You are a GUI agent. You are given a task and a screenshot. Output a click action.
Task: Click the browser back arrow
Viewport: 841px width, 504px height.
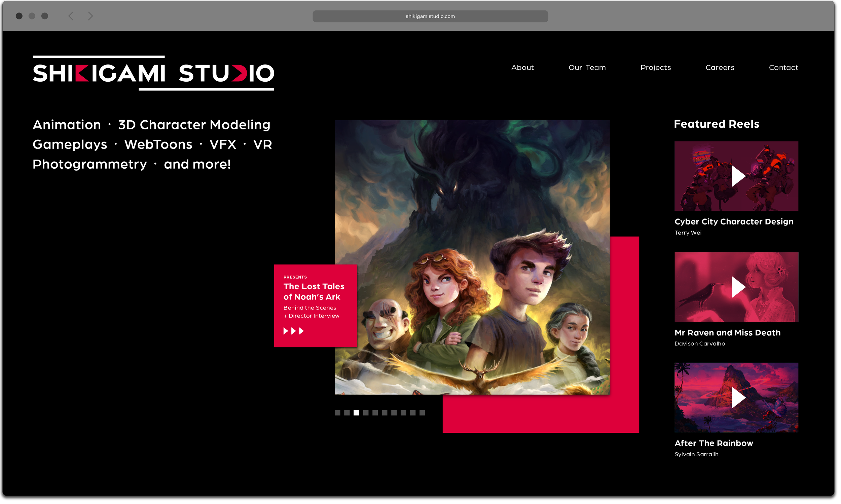(71, 16)
